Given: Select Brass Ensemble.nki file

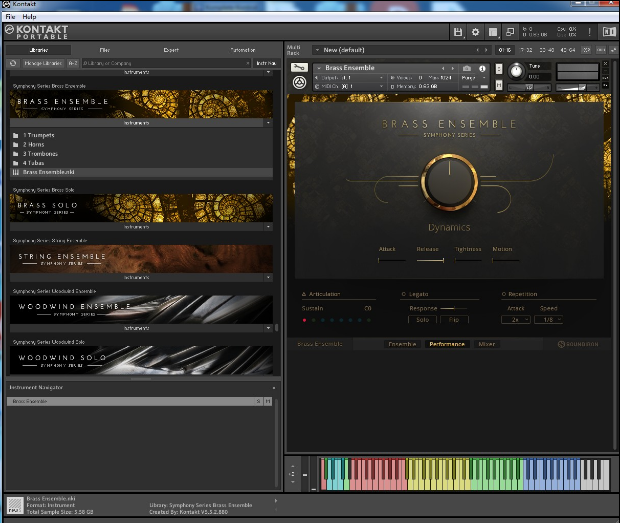Looking at the screenshot, I should (x=142, y=172).
